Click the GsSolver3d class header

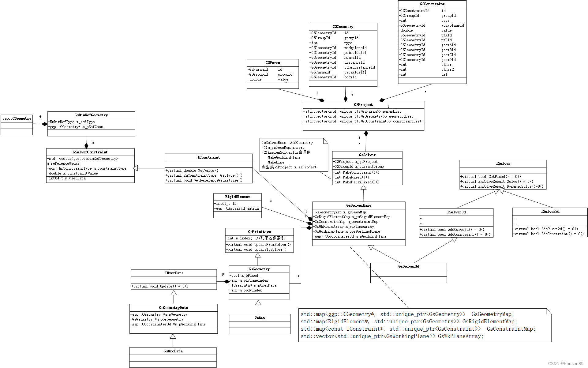pos(409,266)
